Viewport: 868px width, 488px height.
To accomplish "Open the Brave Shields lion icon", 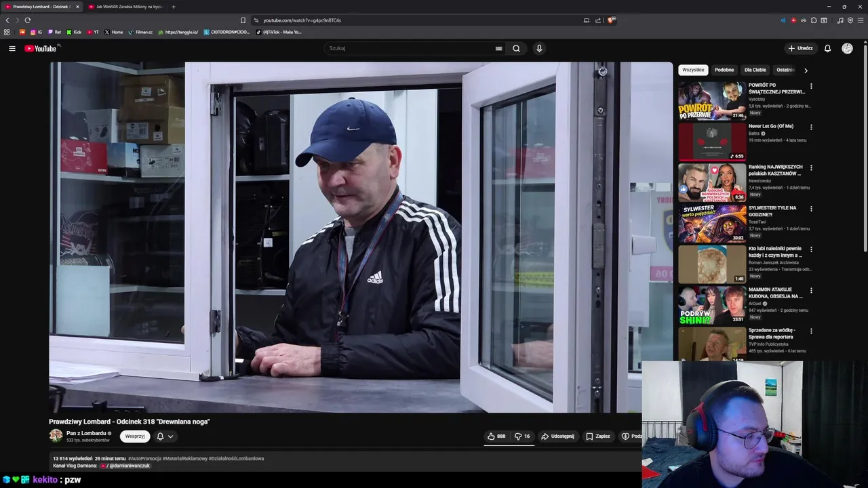I will tap(611, 20).
